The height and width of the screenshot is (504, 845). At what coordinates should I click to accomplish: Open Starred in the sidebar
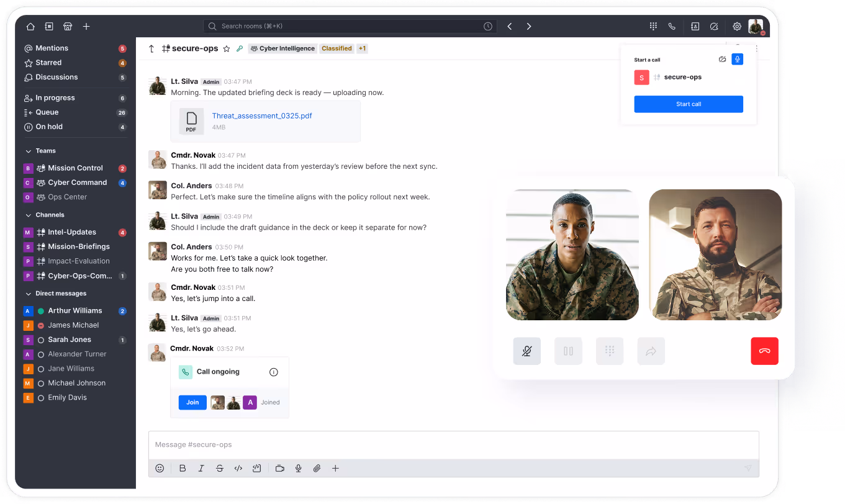coord(75,63)
